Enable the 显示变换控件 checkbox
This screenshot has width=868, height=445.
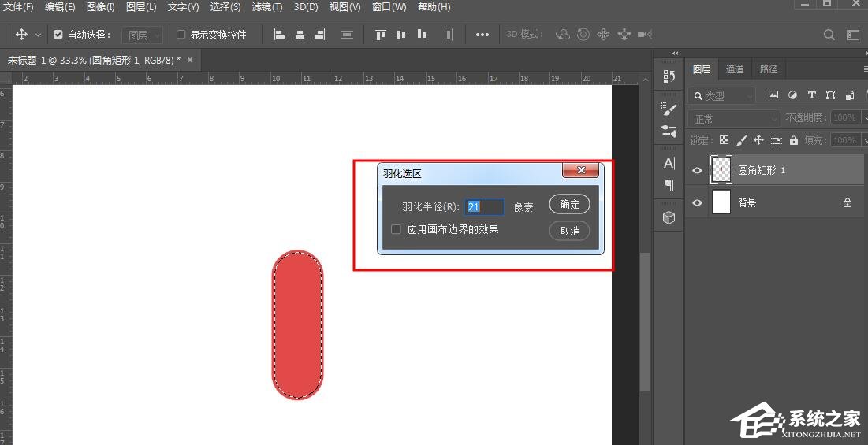tap(181, 35)
